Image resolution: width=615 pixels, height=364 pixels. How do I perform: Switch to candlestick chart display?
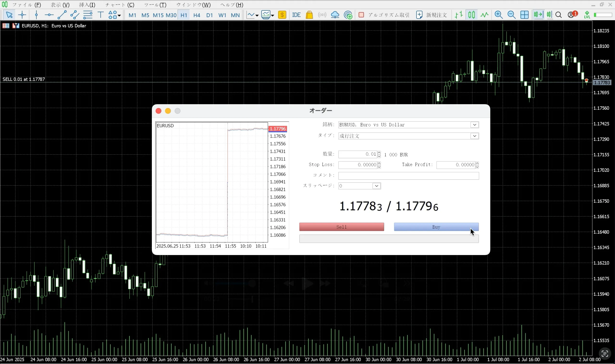(471, 15)
